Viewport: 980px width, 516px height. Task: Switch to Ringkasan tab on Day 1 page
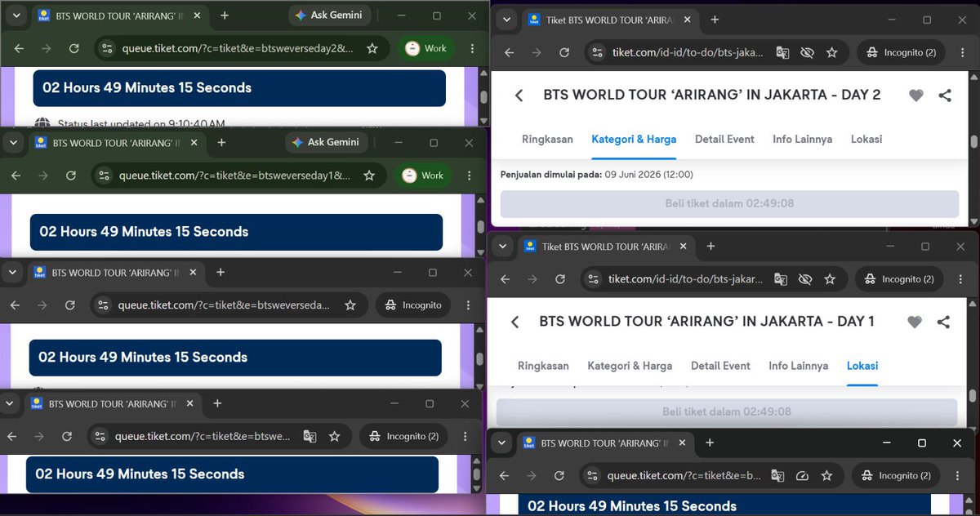[543, 366]
